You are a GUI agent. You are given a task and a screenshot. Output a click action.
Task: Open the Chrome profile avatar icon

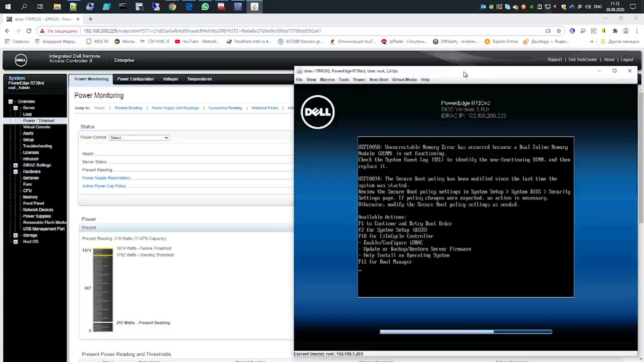[x=626, y=31]
